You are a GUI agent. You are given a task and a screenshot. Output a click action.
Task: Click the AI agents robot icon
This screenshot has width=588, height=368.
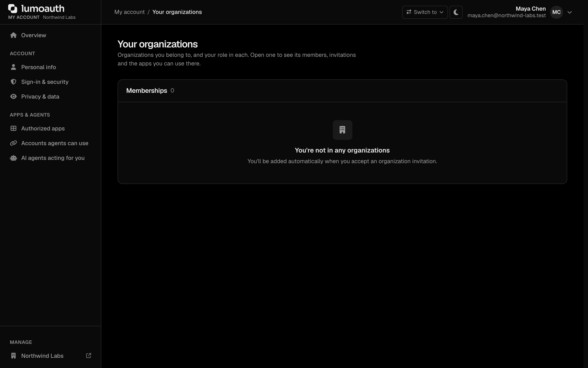coord(13,158)
